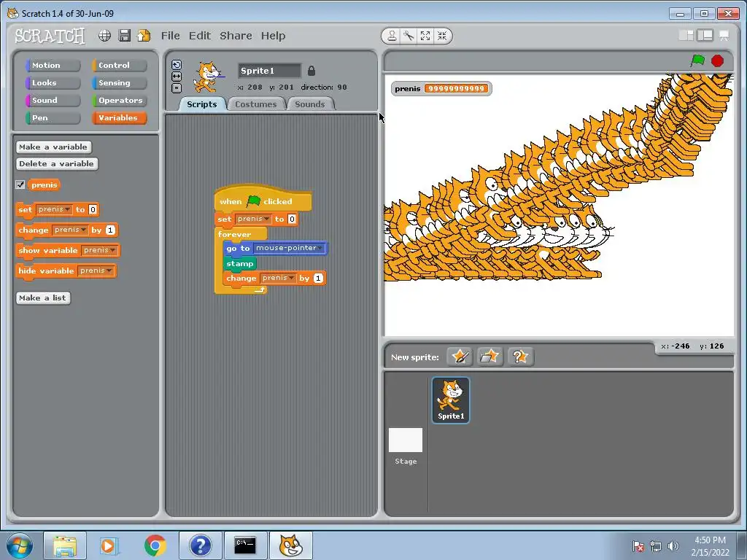Click the green flag to start
Viewport: 747px width, 560px height.
(698, 61)
